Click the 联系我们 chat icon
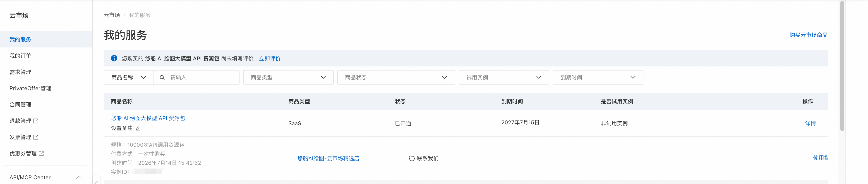 (411, 158)
